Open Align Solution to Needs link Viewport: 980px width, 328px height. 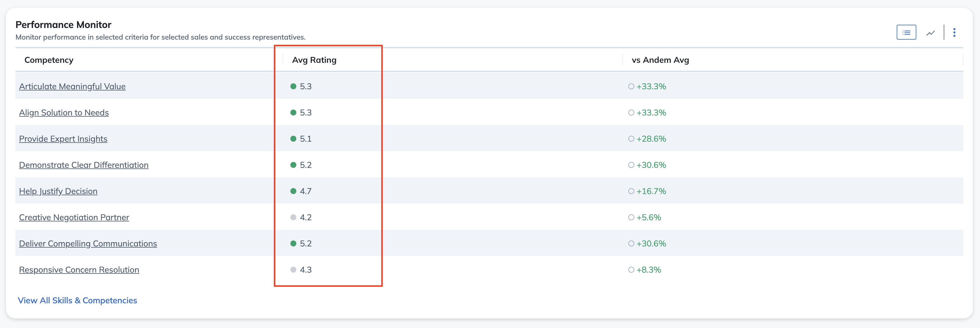(x=64, y=113)
